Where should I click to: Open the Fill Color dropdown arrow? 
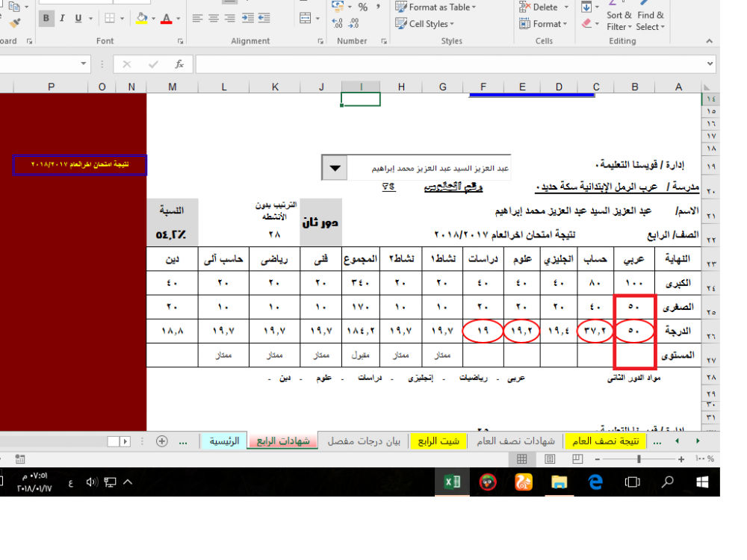point(153,19)
